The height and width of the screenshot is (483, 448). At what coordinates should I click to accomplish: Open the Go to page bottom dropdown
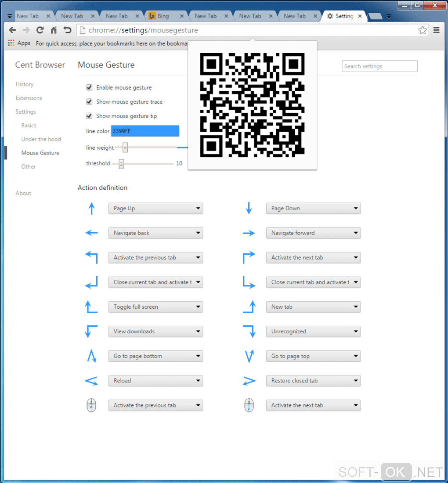155,356
